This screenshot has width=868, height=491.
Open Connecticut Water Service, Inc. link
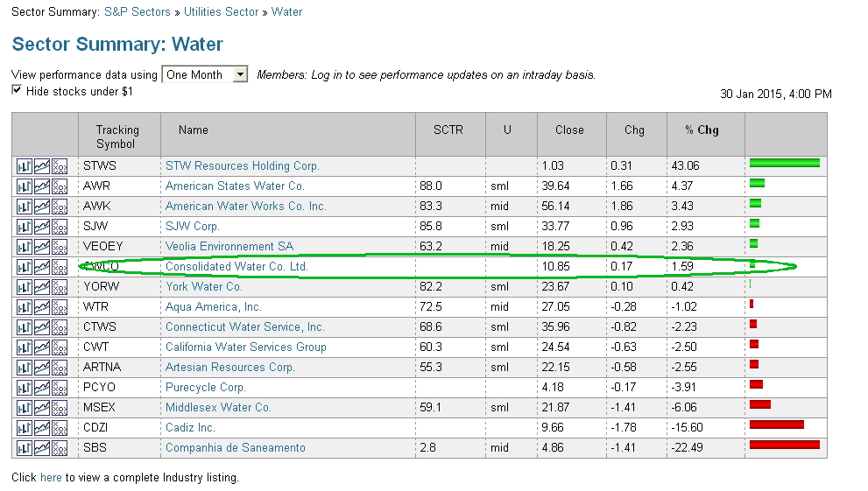(x=244, y=326)
